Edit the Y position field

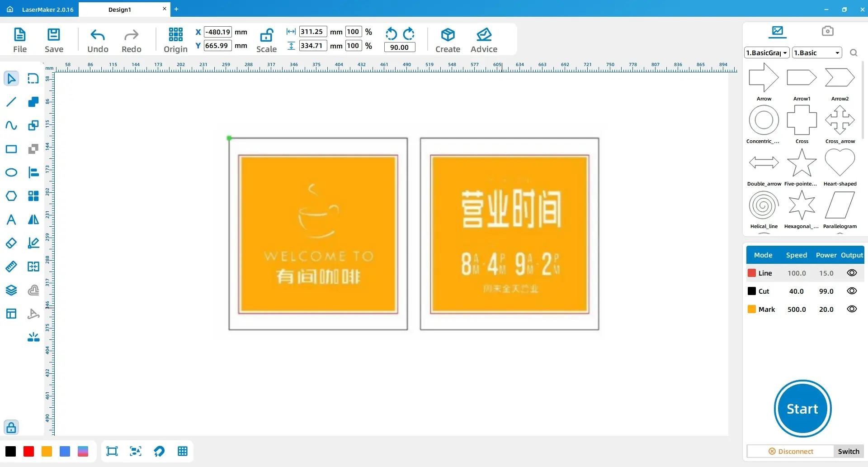coord(218,46)
